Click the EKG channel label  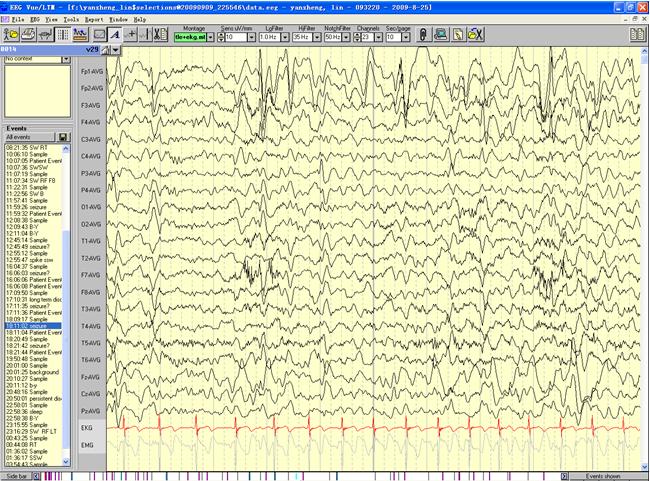(87, 428)
